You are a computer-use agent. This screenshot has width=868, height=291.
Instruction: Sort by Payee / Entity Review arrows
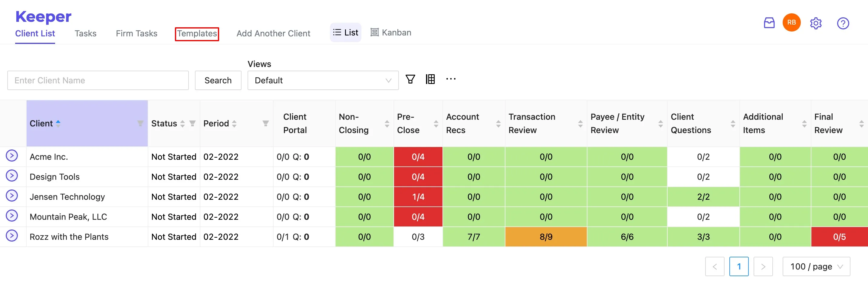point(660,124)
